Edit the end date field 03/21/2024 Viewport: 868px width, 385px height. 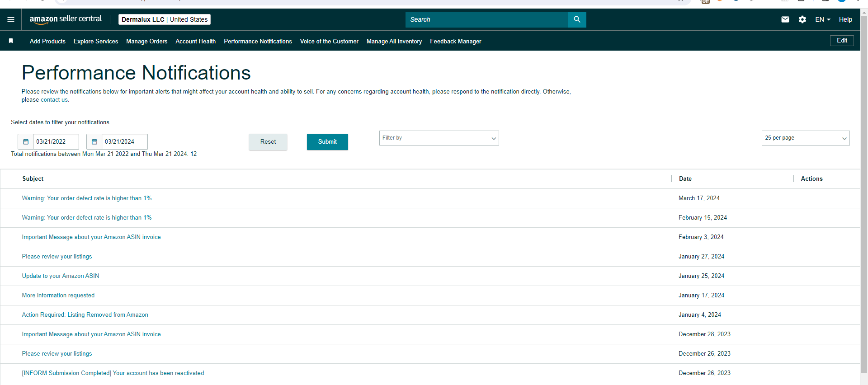(x=125, y=141)
